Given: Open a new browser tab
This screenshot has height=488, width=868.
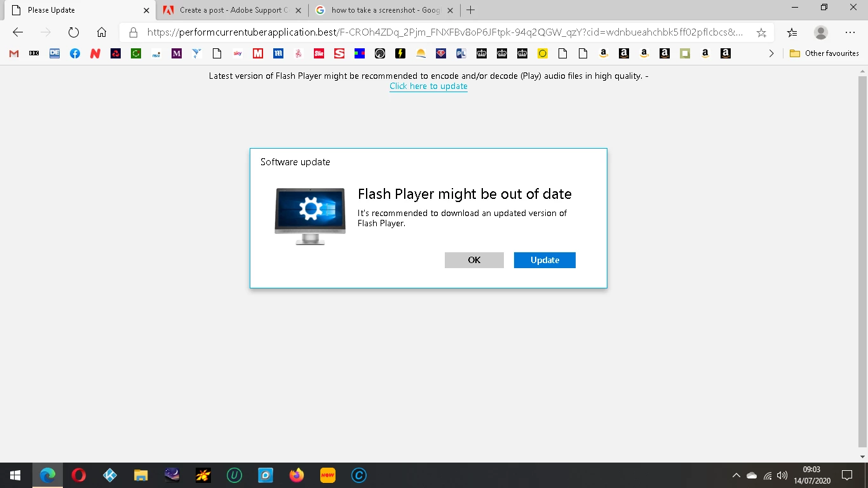Looking at the screenshot, I should (470, 10).
